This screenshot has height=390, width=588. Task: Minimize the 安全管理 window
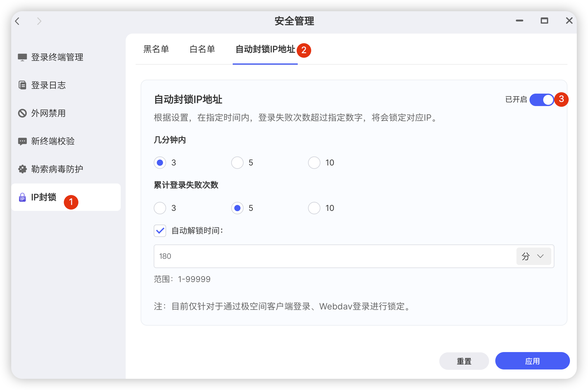(x=520, y=21)
